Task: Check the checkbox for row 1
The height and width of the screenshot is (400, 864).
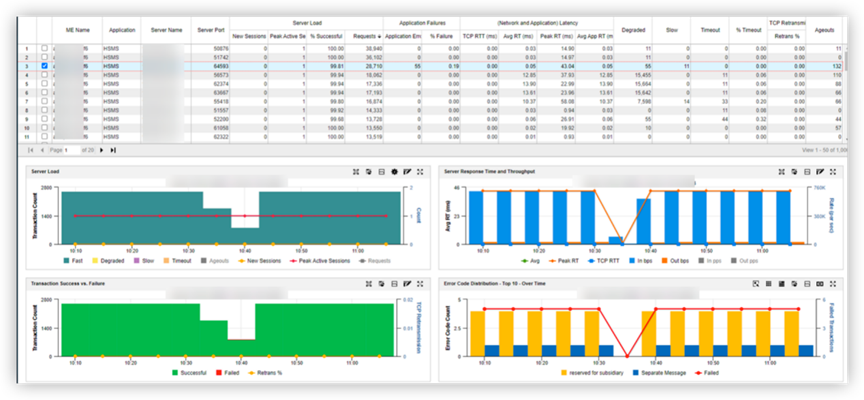Action: 43,47
